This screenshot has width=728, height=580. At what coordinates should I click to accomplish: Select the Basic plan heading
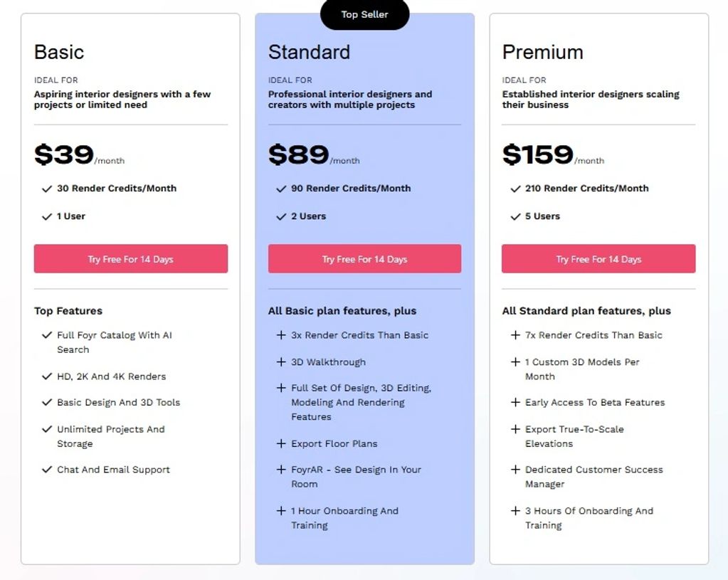(59, 52)
